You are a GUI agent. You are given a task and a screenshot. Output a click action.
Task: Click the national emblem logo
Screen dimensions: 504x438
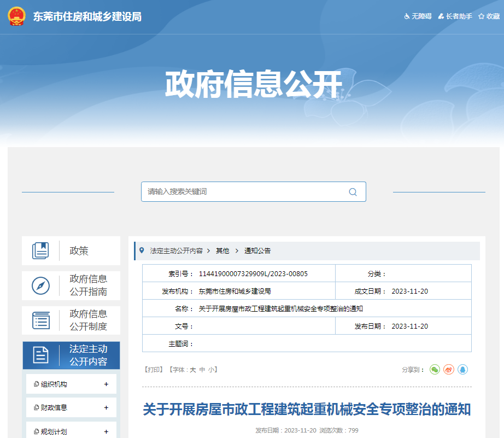[x=17, y=16]
